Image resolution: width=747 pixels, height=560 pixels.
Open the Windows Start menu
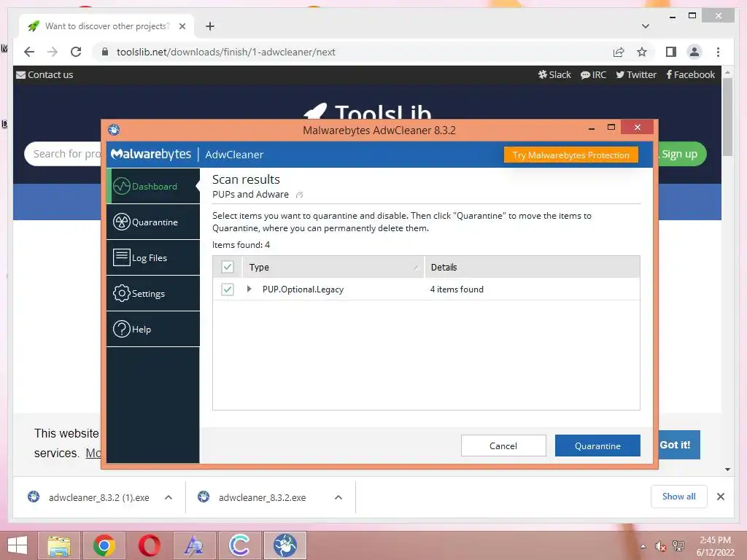click(18, 545)
